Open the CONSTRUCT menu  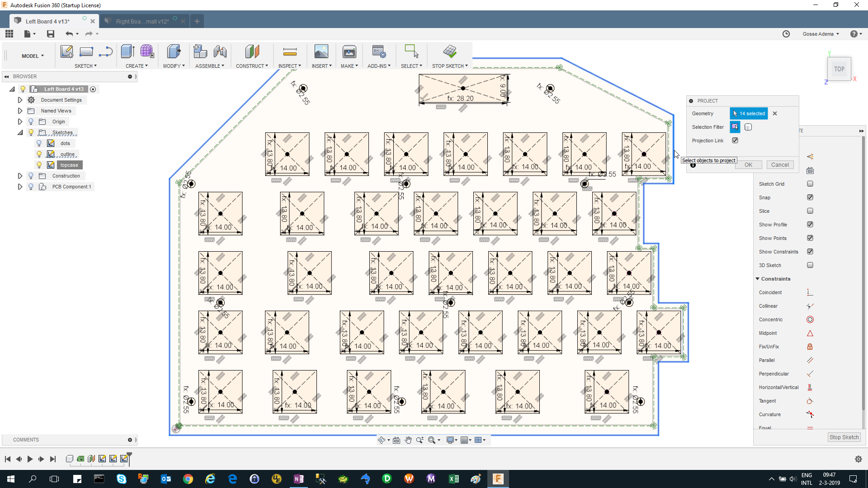[x=251, y=66]
